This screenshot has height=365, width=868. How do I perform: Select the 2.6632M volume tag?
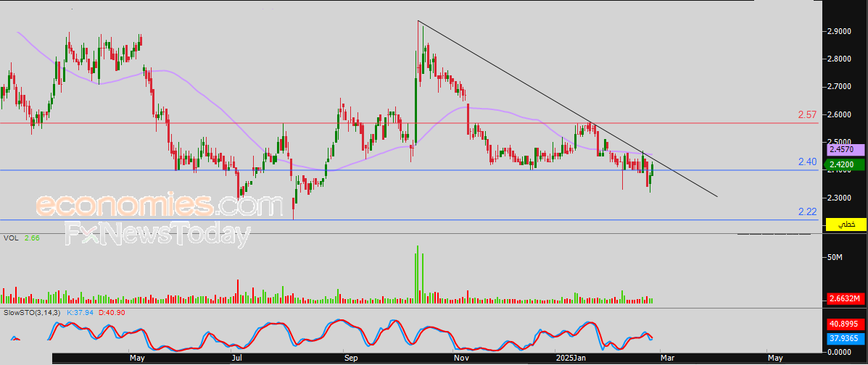point(846,299)
